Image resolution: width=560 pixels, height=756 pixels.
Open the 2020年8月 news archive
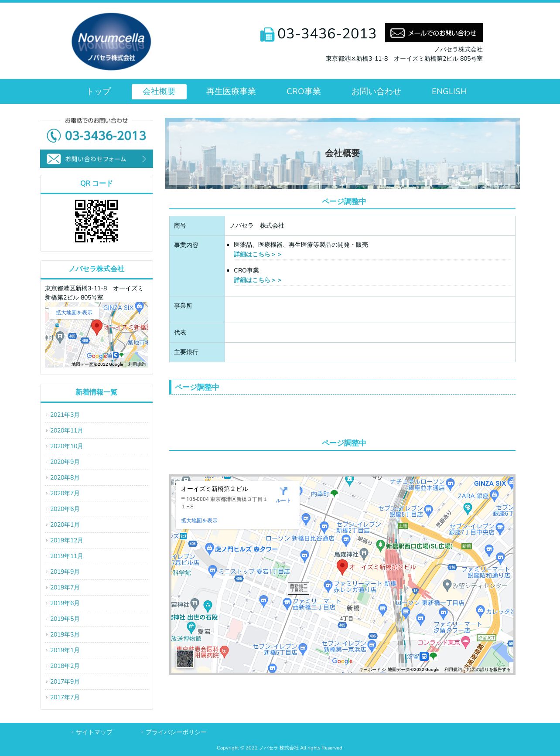(x=65, y=477)
